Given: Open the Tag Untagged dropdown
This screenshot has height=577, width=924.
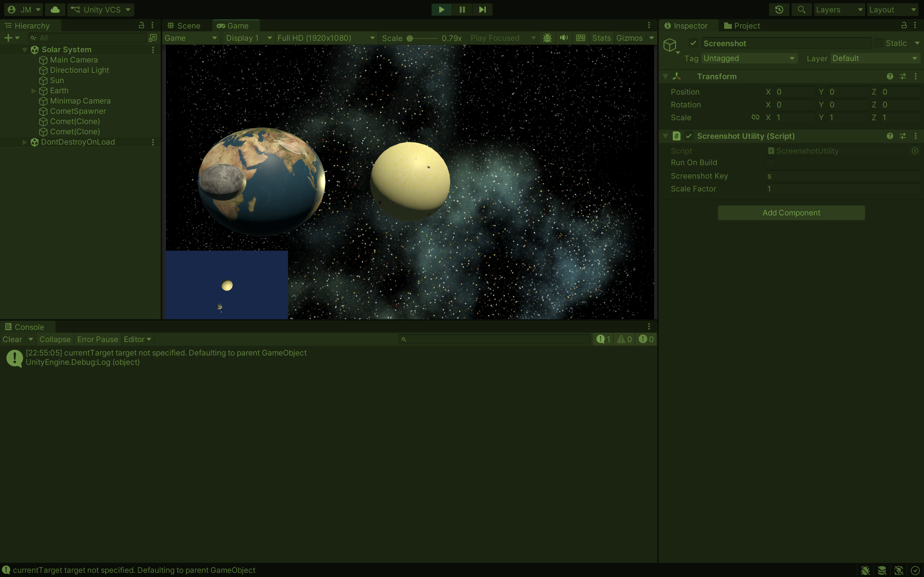Looking at the screenshot, I should point(749,58).
